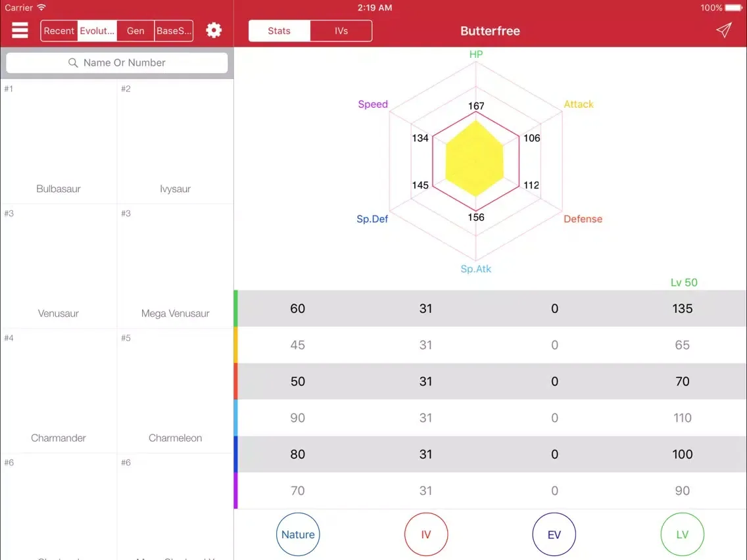Image resolution: width=747 pixels, height=560 pixels.
Task: Select the Charmeleon cell
Action: 176,391
